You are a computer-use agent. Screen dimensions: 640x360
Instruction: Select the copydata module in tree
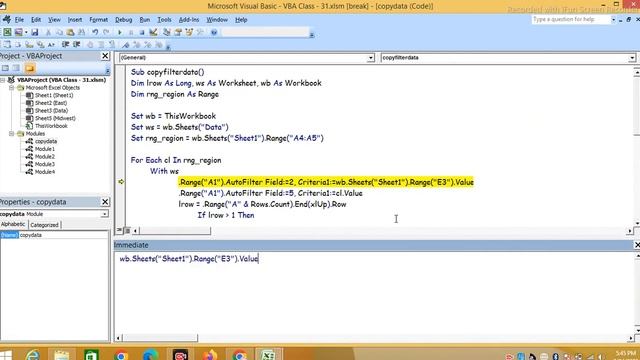click(x=46, y=142)
